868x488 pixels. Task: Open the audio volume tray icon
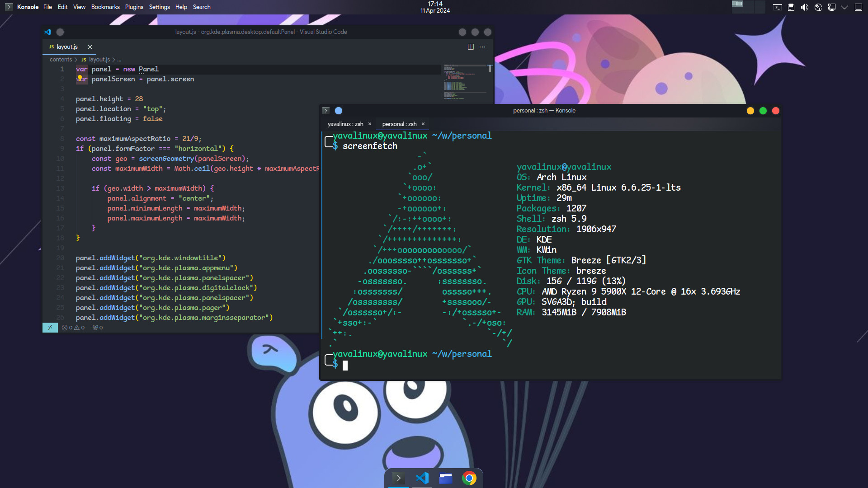coord(805,7)
